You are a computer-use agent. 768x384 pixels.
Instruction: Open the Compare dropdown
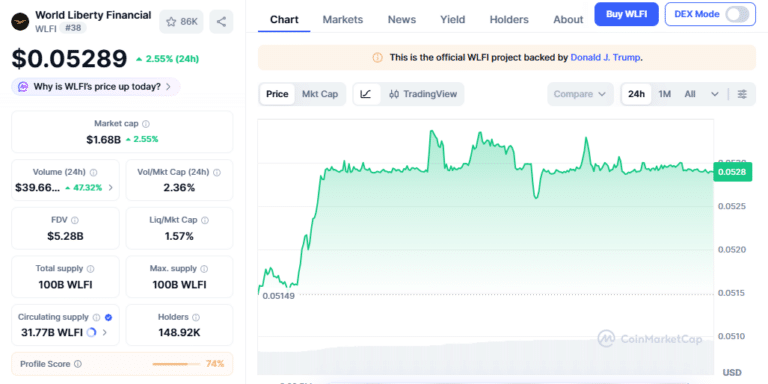(580, 94)
